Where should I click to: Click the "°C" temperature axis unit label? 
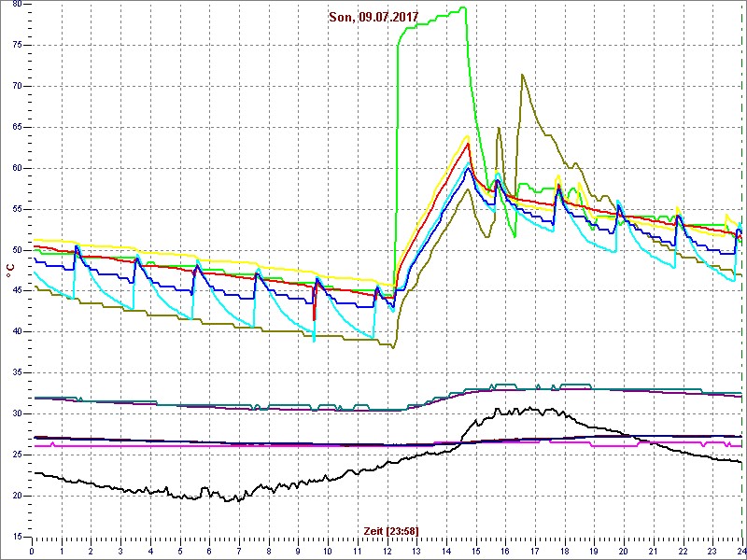10,271
